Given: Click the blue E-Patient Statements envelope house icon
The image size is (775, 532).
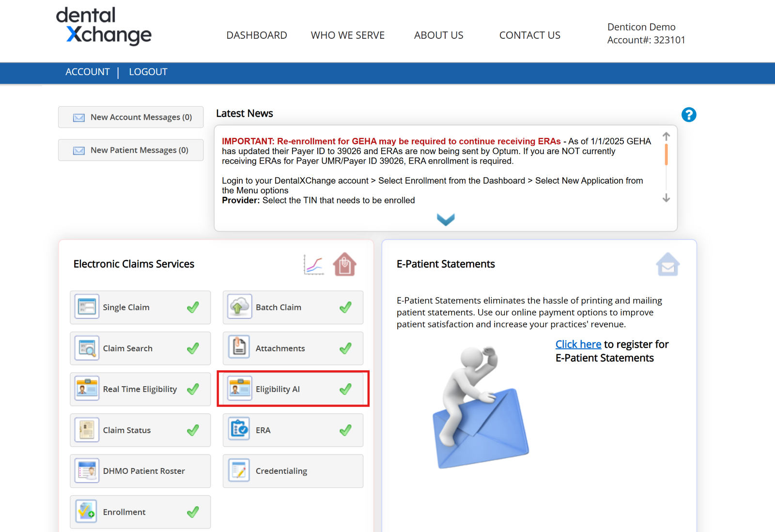Looking at the screenshot, I should point(668,264).
